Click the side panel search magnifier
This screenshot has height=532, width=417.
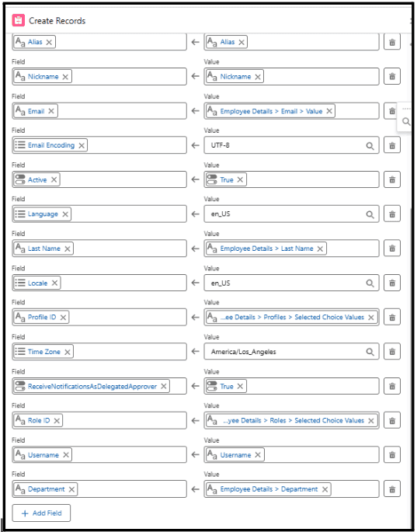406,121
